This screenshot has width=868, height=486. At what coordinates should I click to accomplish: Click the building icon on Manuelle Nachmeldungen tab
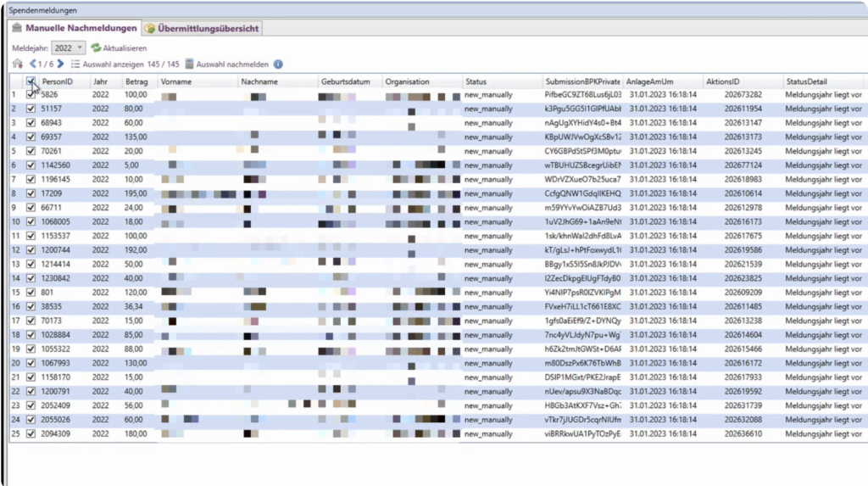[17, 28]
